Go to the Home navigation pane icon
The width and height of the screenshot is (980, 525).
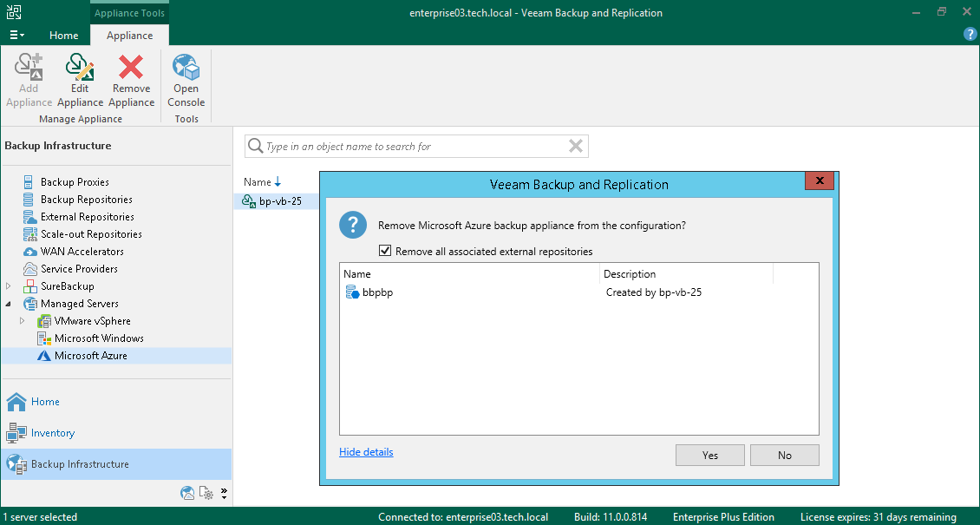pyautogui.click(x=16, y=402)
